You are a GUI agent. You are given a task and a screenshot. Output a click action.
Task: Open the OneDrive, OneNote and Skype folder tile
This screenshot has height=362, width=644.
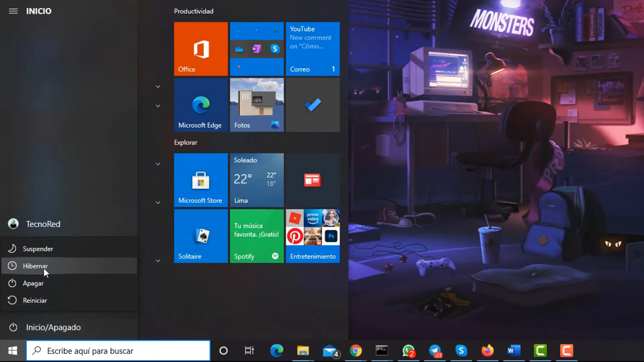click(x=257, y=49)
